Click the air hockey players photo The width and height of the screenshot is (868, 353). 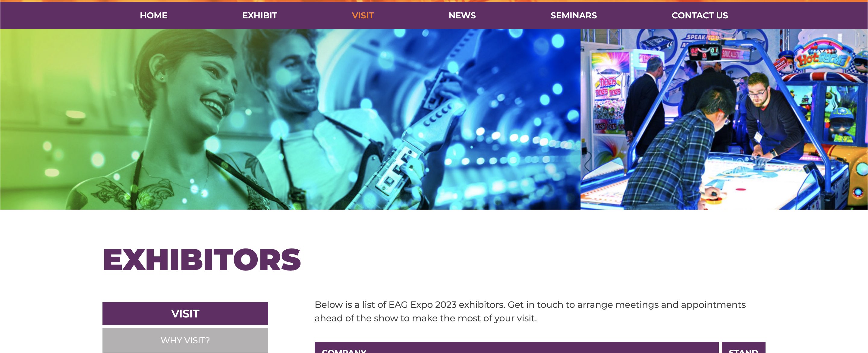[724, 119]
